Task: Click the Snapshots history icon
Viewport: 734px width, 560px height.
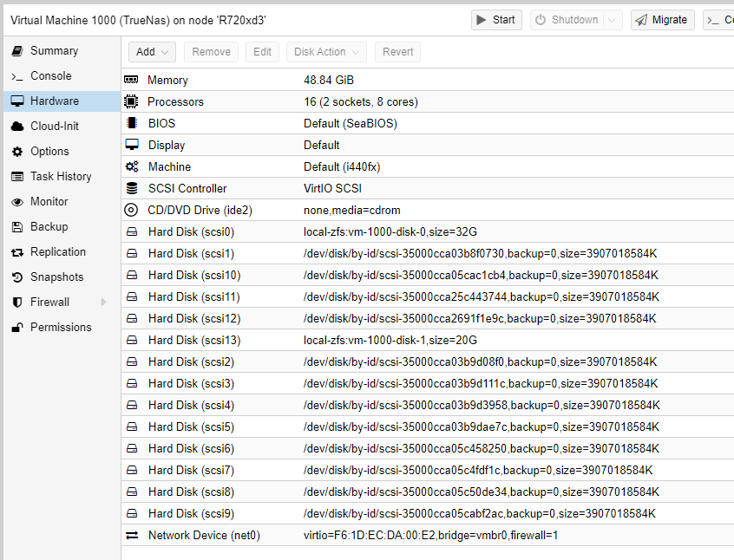Action: click(x=17, y=277)
